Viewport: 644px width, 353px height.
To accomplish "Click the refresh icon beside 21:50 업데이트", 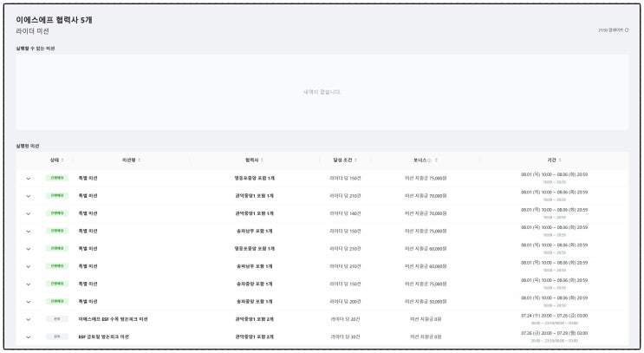I will pos(627,30).
